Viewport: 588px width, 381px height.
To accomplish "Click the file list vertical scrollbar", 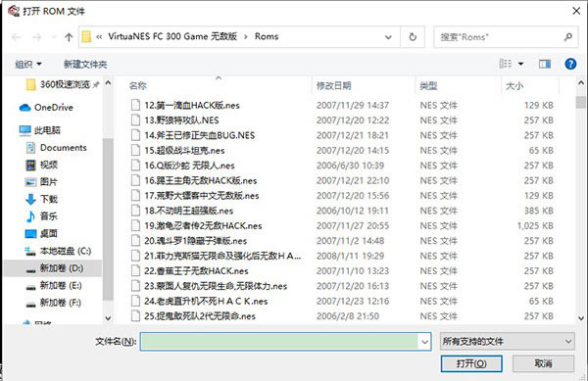I will (x=581, y=200).
